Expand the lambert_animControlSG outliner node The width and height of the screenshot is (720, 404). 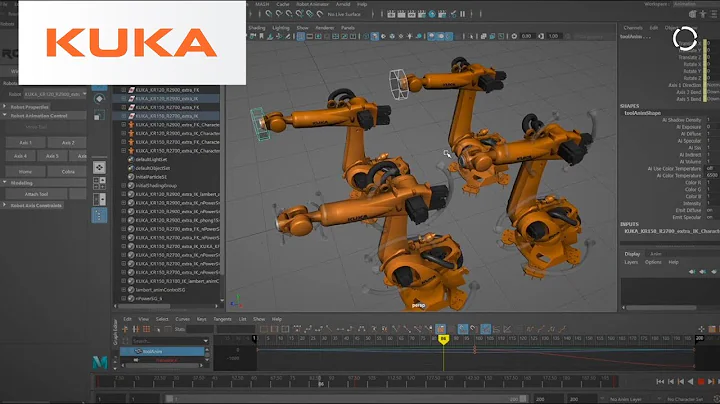124,290
